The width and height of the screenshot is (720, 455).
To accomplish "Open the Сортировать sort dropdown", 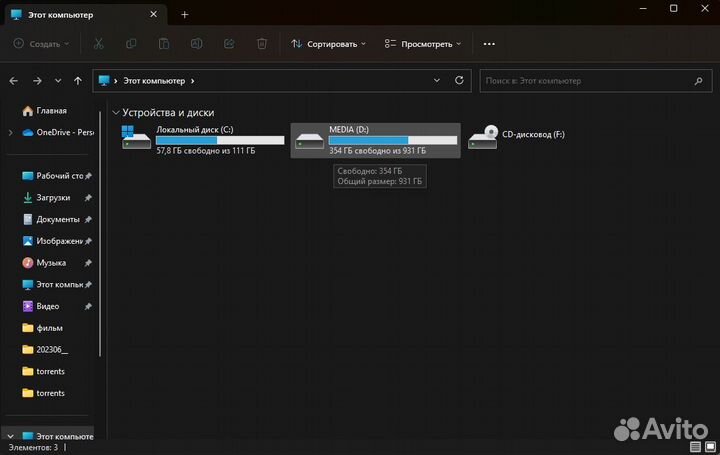I will pyautogui.click(x=328, y=44).
